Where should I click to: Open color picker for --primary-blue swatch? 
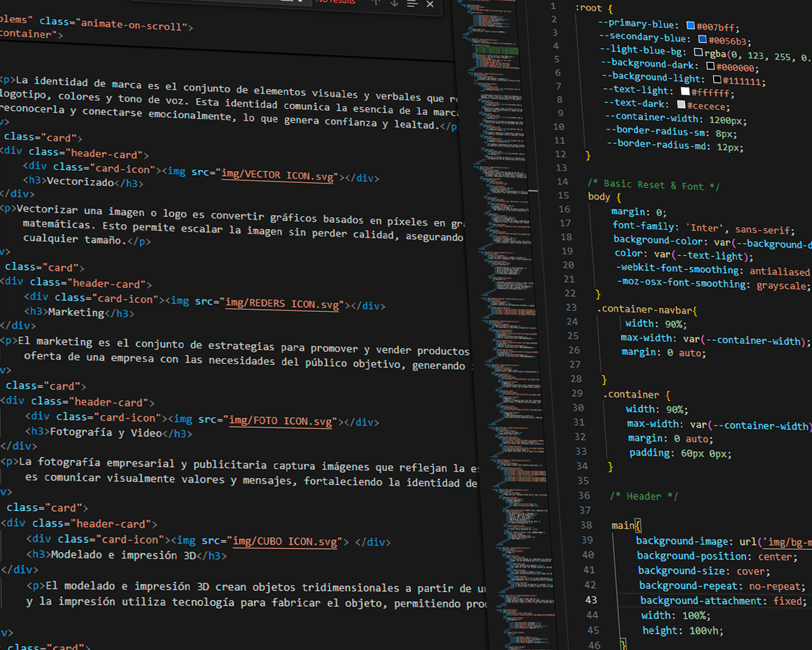coord(691,26)
